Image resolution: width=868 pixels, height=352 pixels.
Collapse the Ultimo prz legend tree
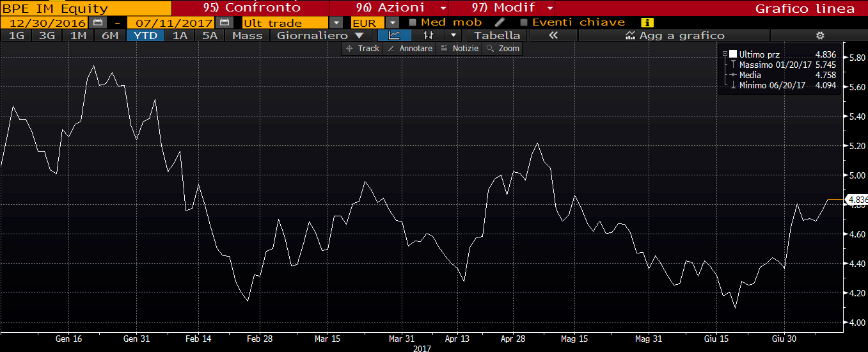pyautogui.click(x=725, y=54)
